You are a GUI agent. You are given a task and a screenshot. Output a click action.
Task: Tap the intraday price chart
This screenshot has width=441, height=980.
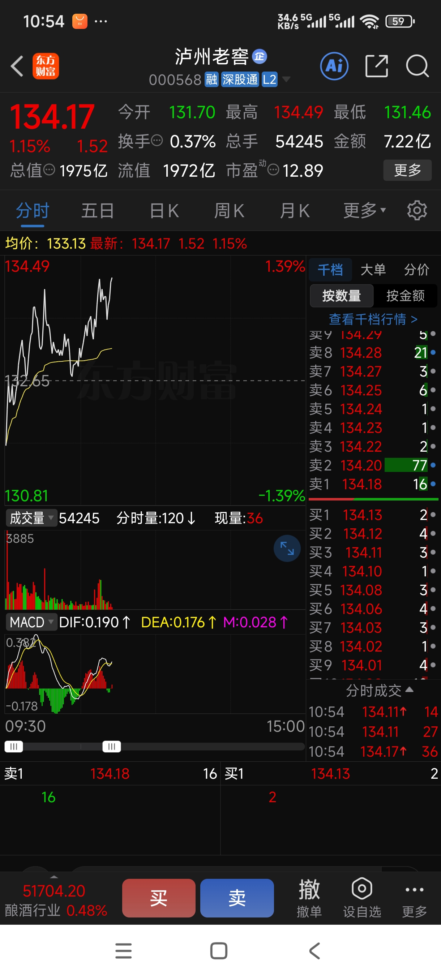pos(155,381)
